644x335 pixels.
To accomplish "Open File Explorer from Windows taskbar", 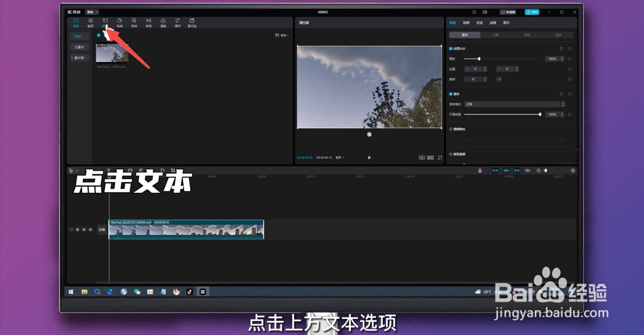I will (x=84, y=292).
